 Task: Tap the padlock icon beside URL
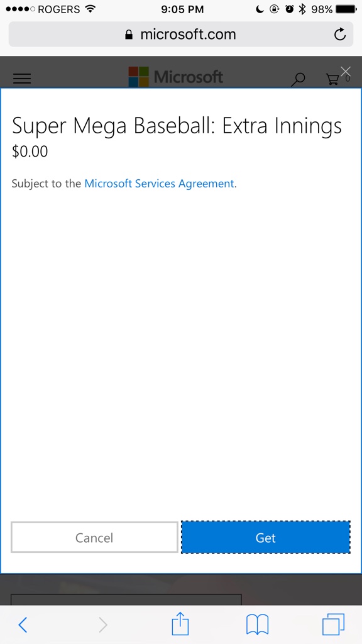point(129,35)
